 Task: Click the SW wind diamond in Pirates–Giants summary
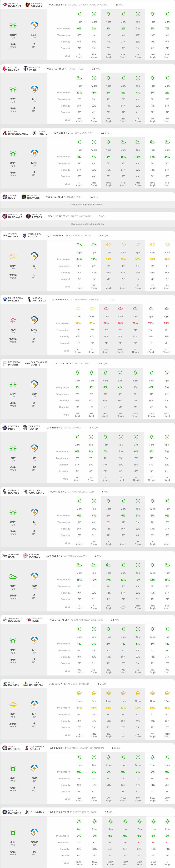(34, 384)
